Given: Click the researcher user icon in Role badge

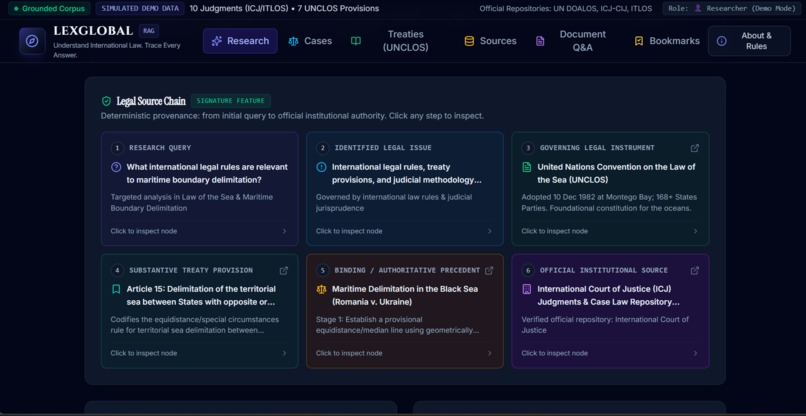Looking at the screenshot, I should [x=698, y=9].
